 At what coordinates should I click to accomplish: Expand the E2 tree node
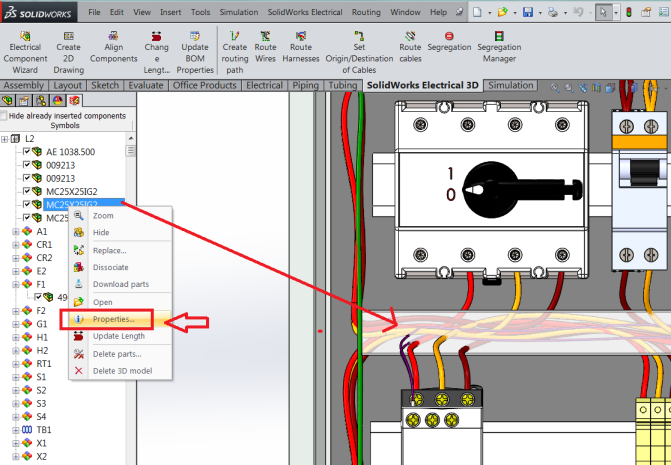pos(16,271)
